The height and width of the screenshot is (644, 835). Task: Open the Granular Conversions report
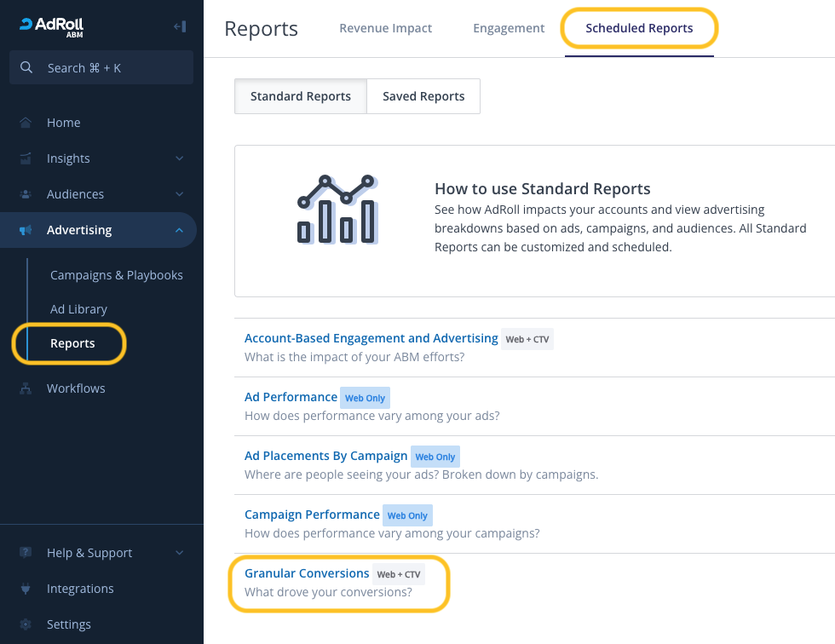(x=307, y=573)
